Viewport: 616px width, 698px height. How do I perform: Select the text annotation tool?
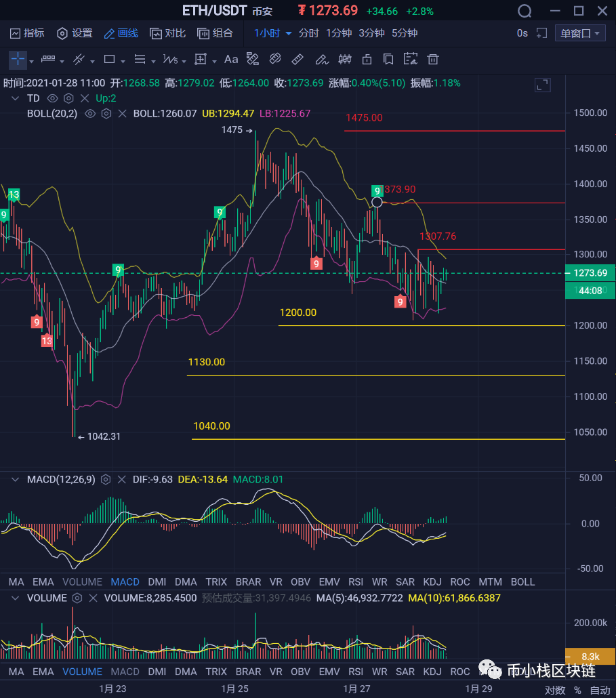pyautogui.click(x=230, y=59)
